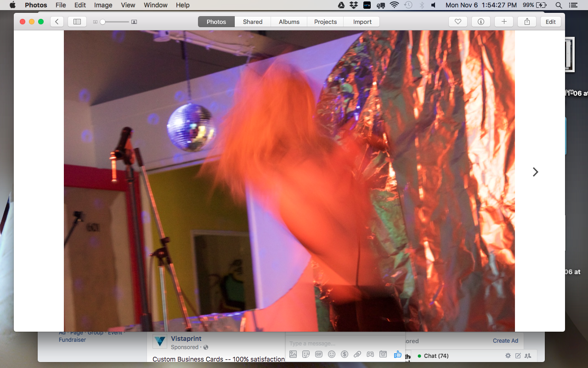Open the View menu

pyautogui.click(x=128, y=5)
